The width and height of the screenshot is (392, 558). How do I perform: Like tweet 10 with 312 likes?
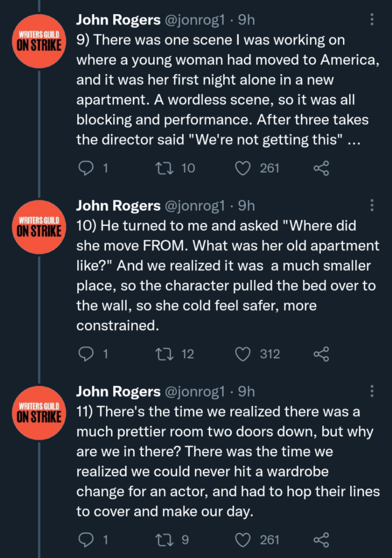click(x=243, y=353)
